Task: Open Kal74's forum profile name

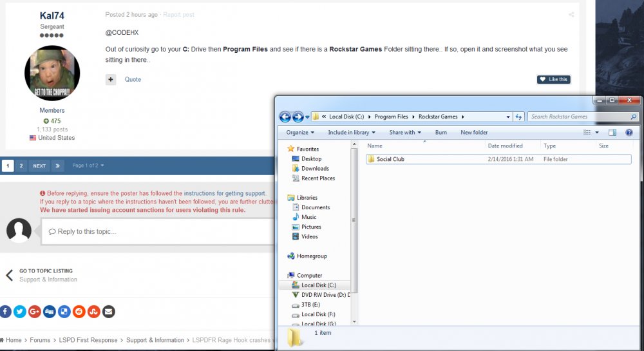Action: [52, 15]
